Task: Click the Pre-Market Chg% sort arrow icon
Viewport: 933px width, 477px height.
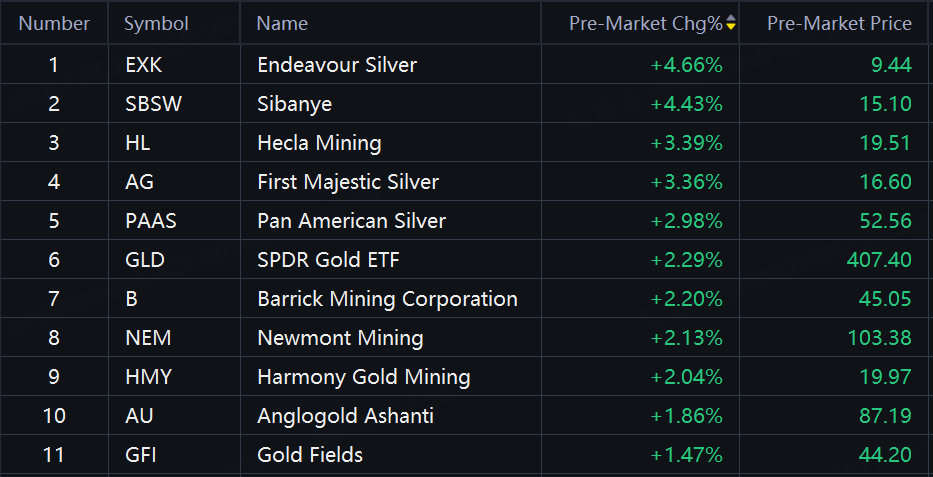Action: [731, 23]
